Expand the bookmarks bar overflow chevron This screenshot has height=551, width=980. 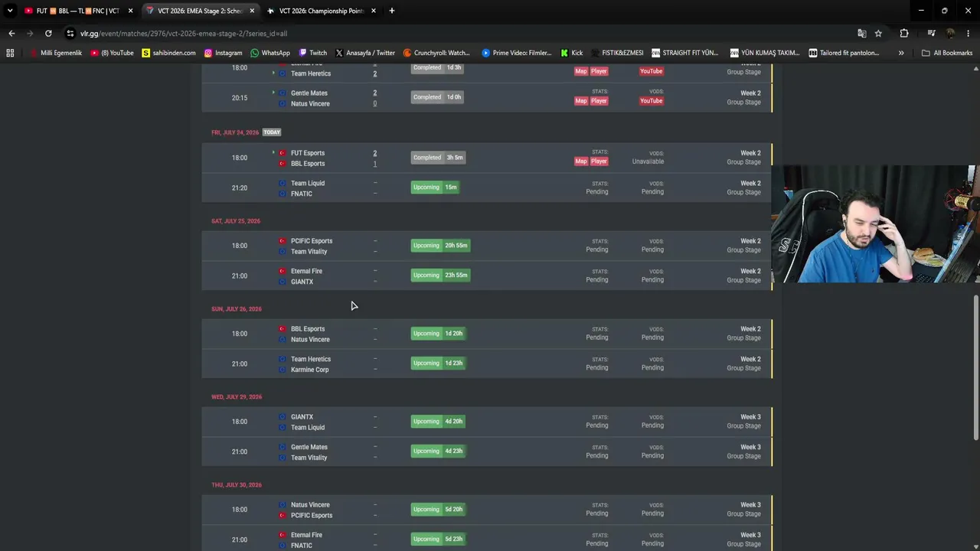coord(901,53)
